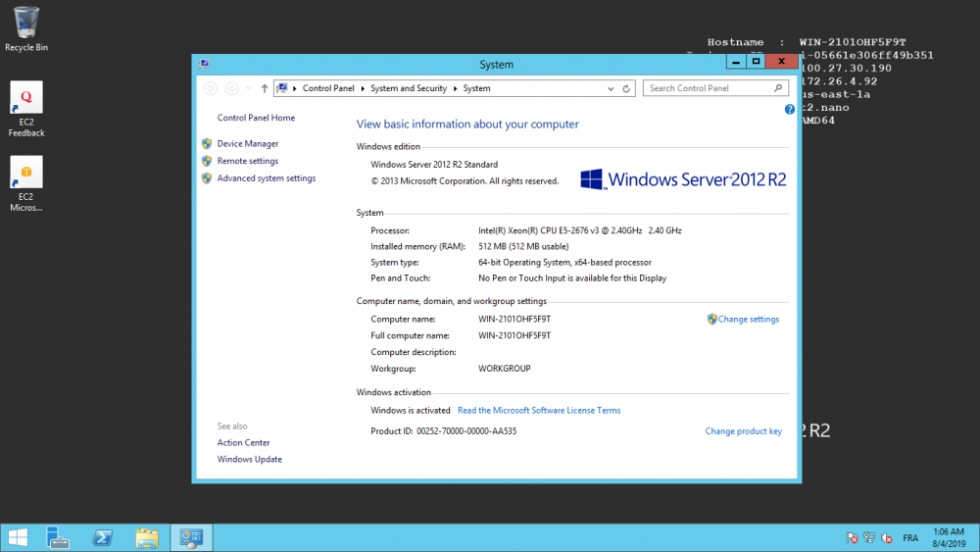Launch PowerShell from the taskbar

[x=103, y=537]
